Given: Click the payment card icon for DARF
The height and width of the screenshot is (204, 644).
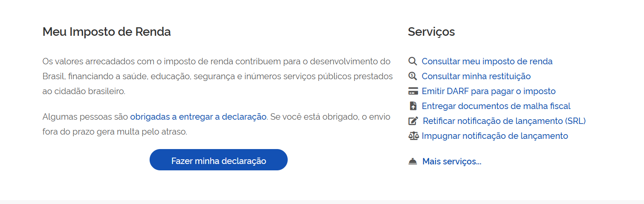Looking at the screenshot, I should 413,91.
